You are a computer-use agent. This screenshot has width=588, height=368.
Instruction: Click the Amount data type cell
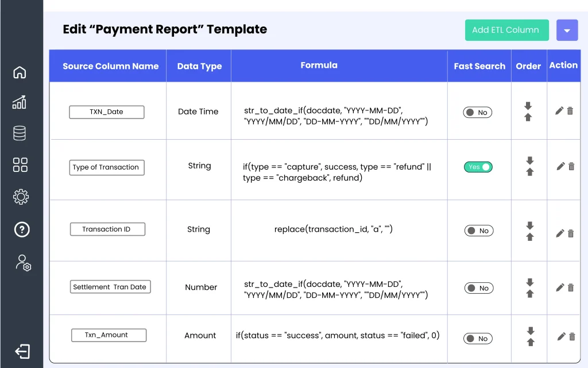click(200, 335)
